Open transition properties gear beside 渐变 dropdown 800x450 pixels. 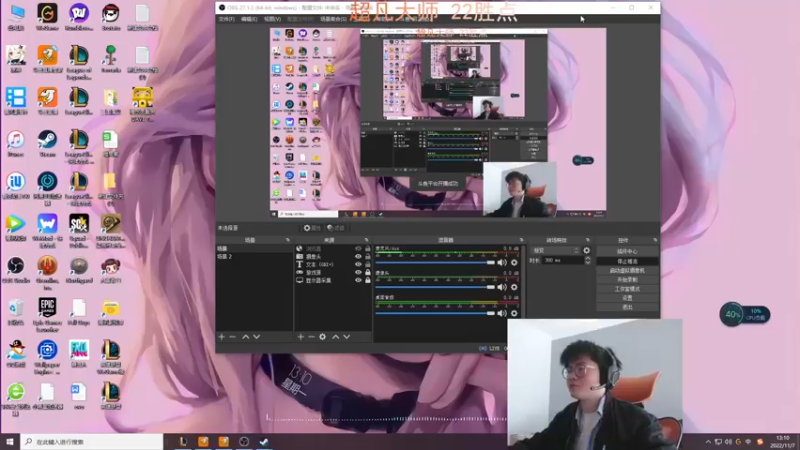coord(587,251)
